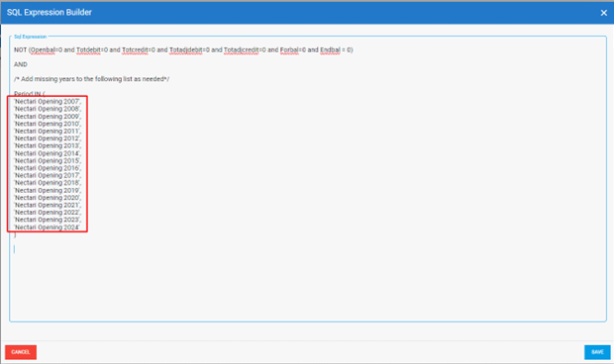Click the 'Nectari Opening 2021' entry
The height and width of the screenshot is (364, 614).
click(x=48, y=205)
